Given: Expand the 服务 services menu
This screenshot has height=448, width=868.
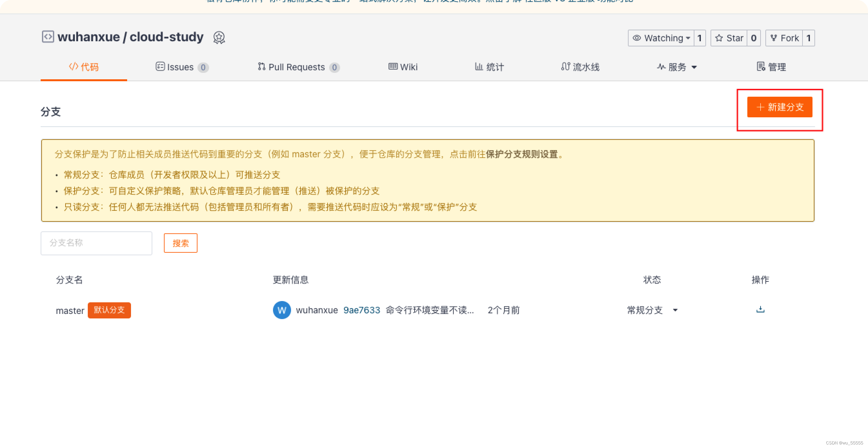Looking at the screenshot, I should tap(677, 67).
